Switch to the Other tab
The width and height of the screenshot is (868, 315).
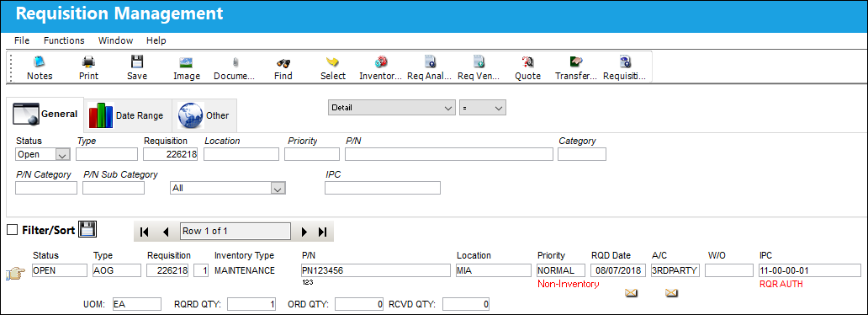click(x=204, y=115)
